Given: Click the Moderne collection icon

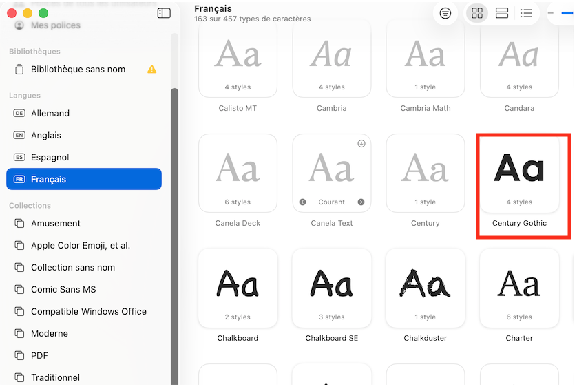Looking at the screenshot, I should [x=19, y=334].
